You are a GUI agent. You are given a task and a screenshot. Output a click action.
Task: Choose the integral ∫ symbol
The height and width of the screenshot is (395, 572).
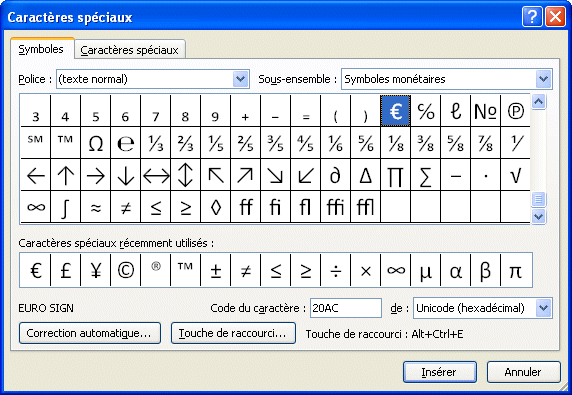coord(66,206)
